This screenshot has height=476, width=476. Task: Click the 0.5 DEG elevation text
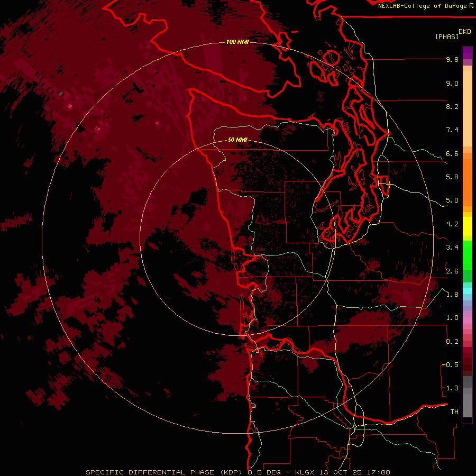[264, 472]
